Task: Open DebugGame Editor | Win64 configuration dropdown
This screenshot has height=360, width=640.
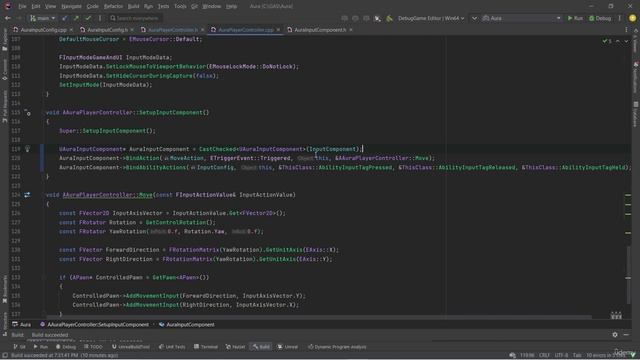Action: pyautogui.click(x=431, y=18)
